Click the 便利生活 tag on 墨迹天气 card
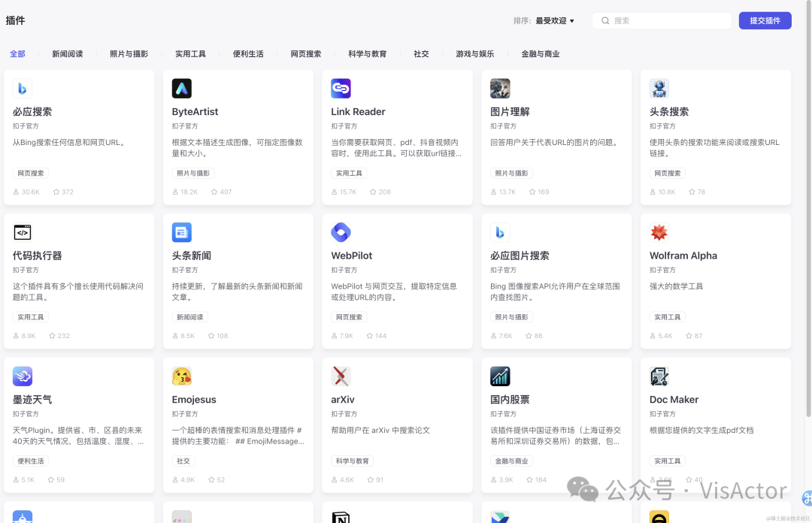 (31, 461)
